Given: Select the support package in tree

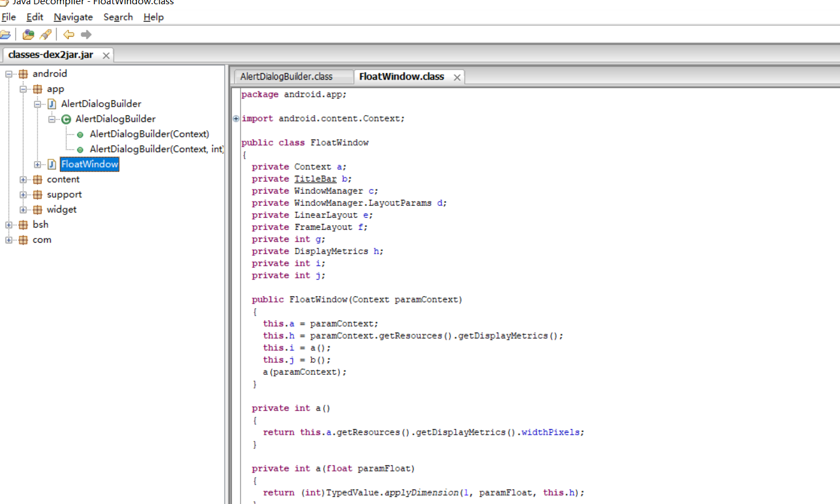Looking at the screenshot, I should (x=64, y=194).
